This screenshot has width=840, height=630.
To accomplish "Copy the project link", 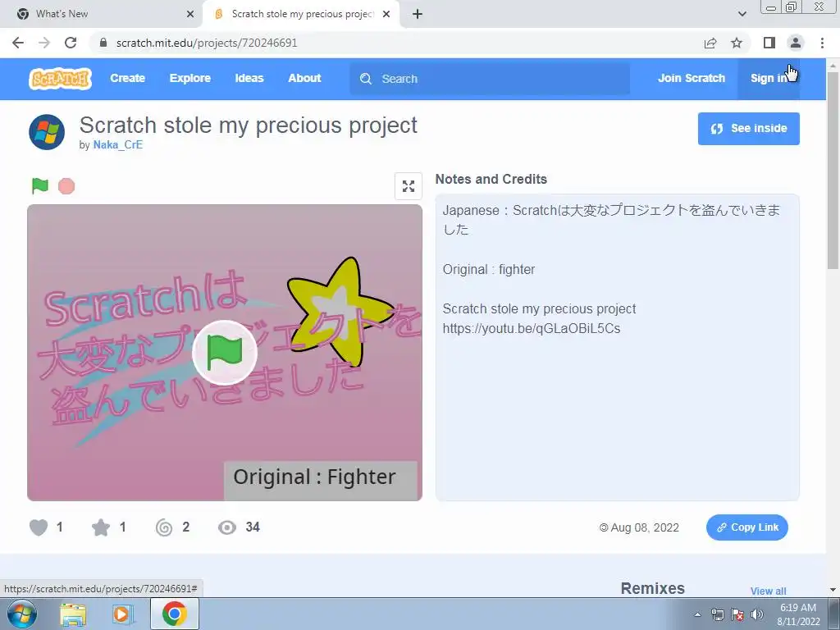I will point(746,527).
